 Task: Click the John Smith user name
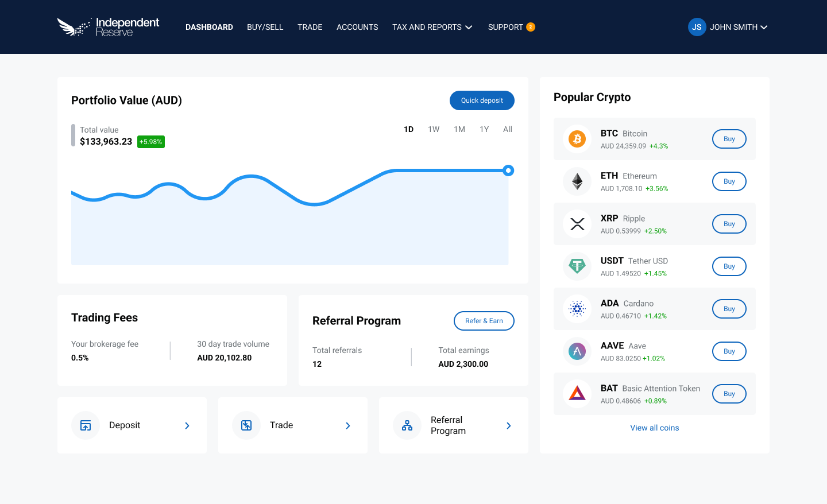[x=733, y=27]
